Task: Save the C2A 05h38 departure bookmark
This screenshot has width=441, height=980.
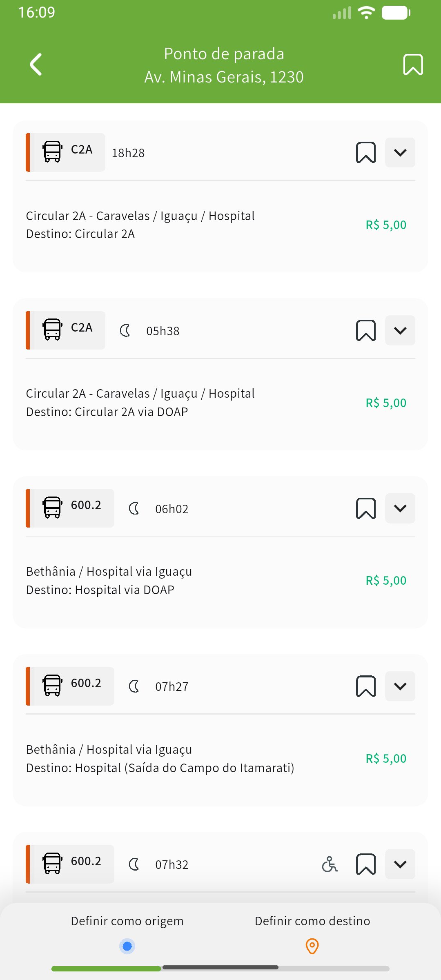Action: [366, 330]
